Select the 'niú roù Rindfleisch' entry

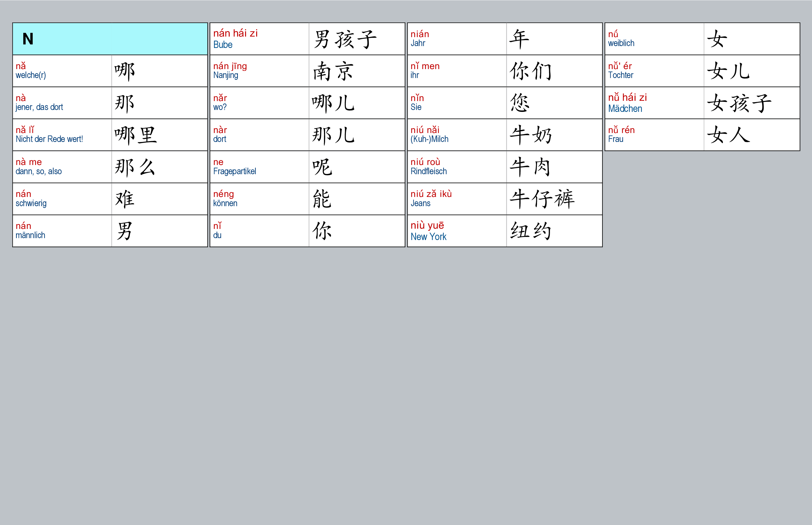(456, 167)
